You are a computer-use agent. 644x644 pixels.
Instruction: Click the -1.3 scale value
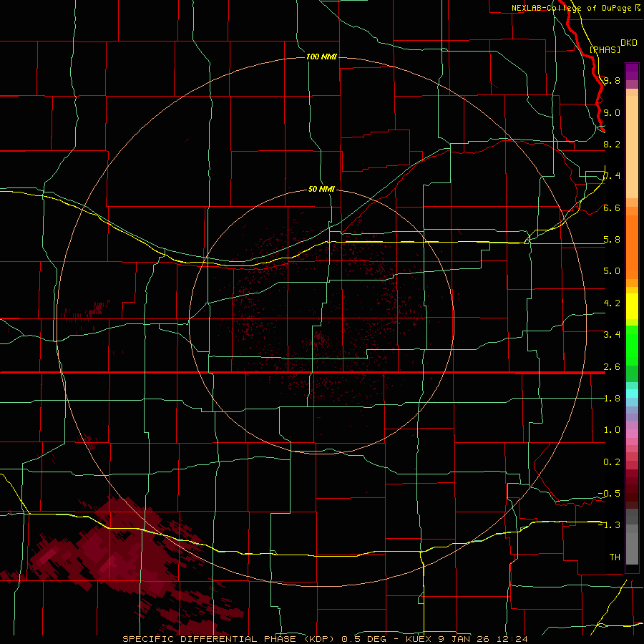click(x=609, y=525)
